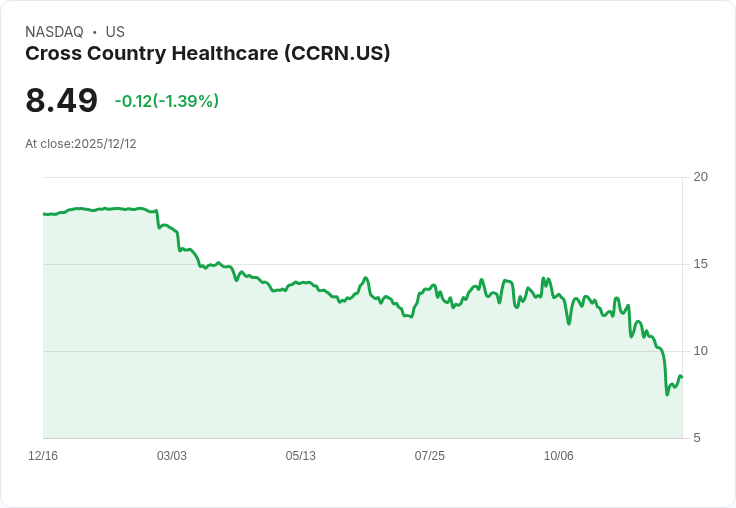The image size is (736, 508).
Task: Click the final endpoint of the price line
Action: pyautogui.click(x=682, y=377)
